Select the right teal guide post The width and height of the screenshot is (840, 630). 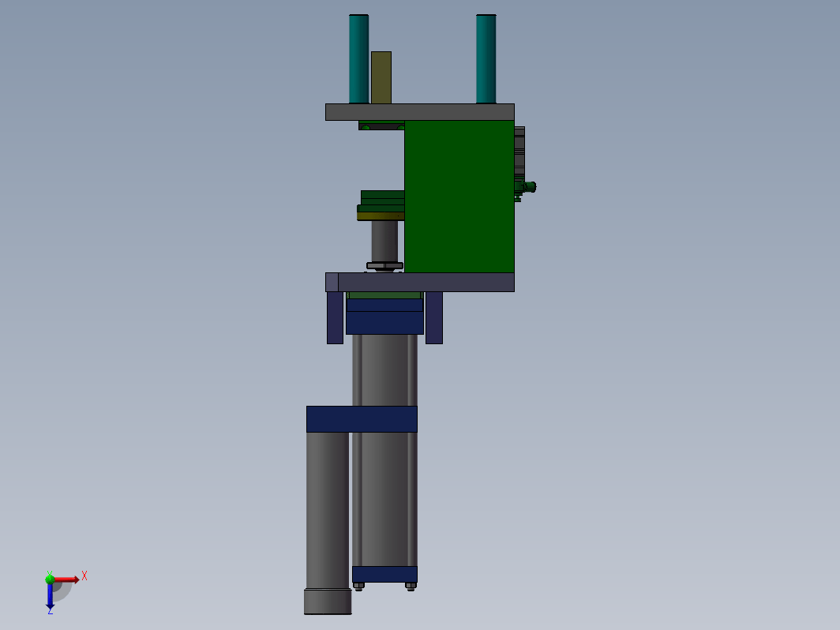[x=486, y=59]
